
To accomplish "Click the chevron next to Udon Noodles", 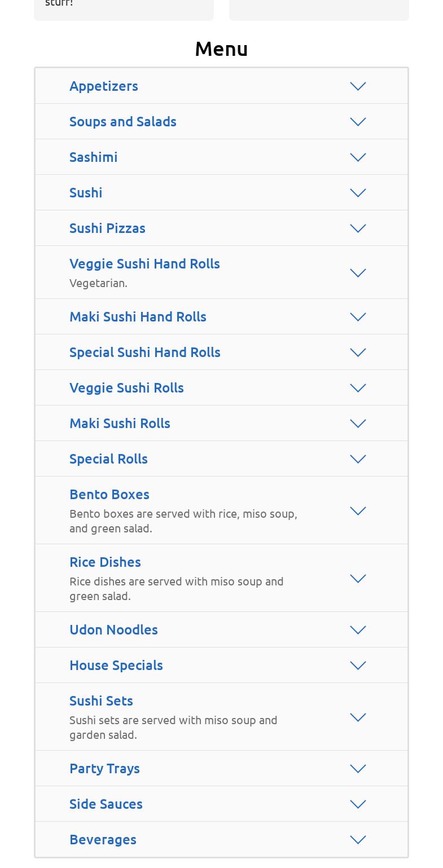I will click(x=358, y=630).
